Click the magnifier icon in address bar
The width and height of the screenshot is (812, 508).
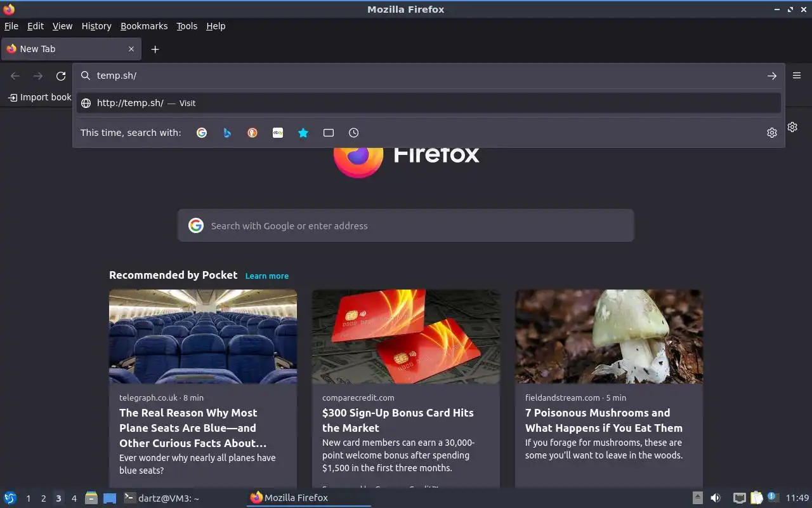click(x=85, y=76)
